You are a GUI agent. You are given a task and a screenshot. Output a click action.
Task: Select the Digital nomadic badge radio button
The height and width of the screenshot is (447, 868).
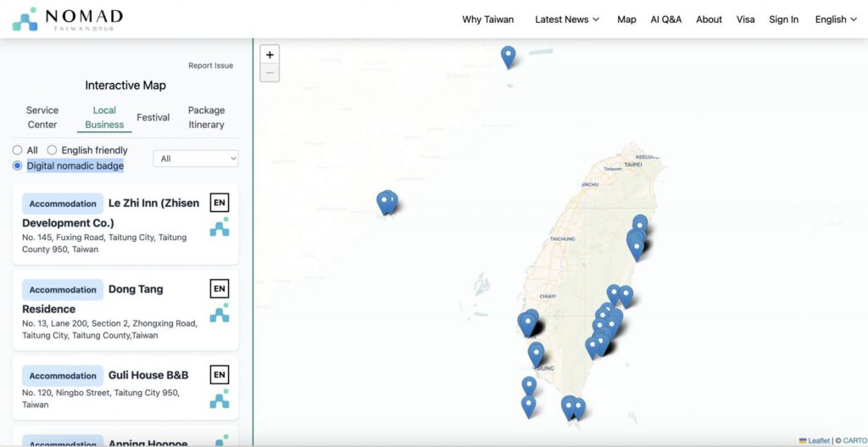[17, 165]
